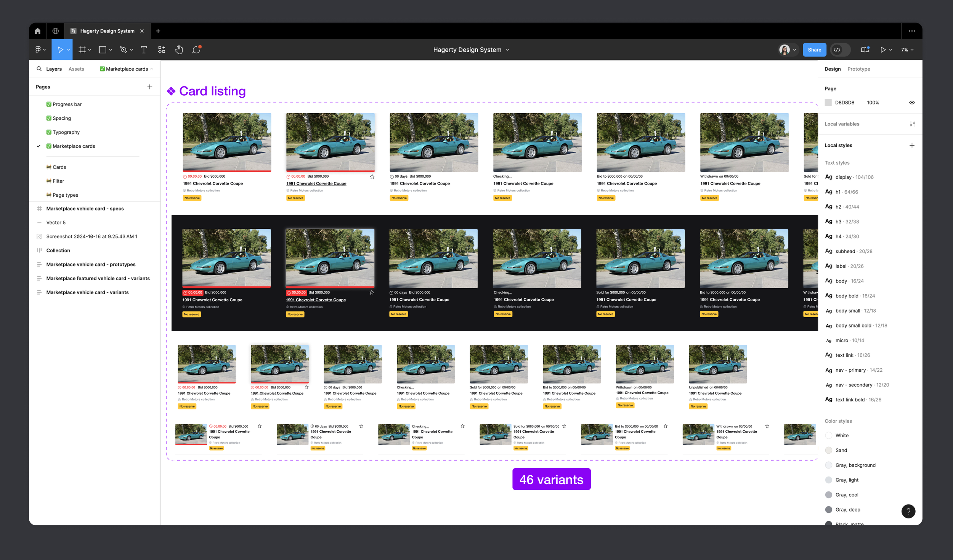Add a new page with plus button
This screenshot has width=953, height=560.
[150, 87]
